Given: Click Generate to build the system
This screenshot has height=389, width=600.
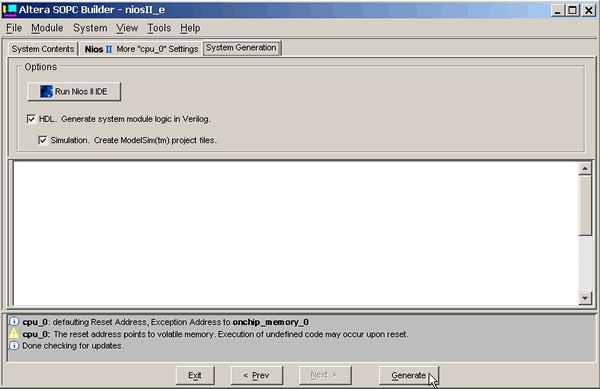Looking at the screenshot, I should (409, 375).
